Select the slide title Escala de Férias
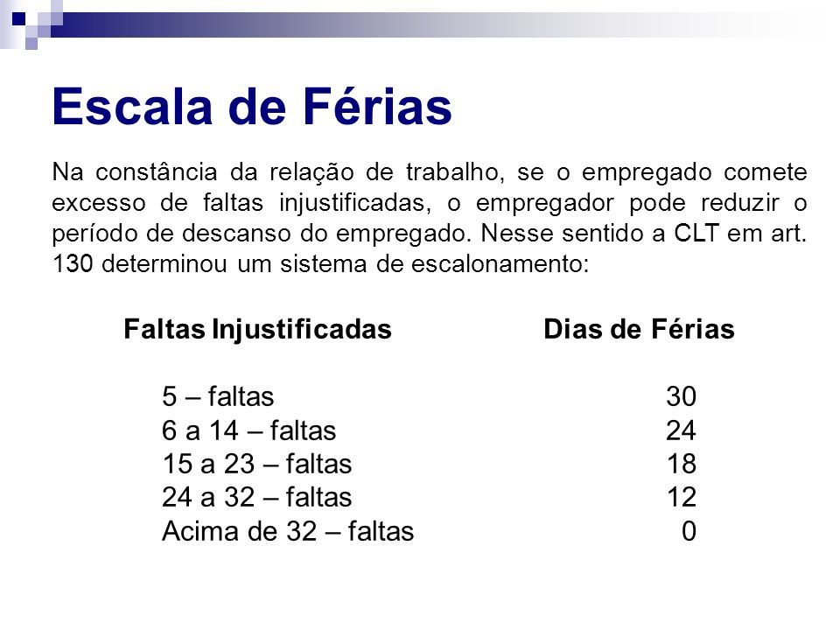The width and height of the screenshot is (840, 630). coord(252,108)
